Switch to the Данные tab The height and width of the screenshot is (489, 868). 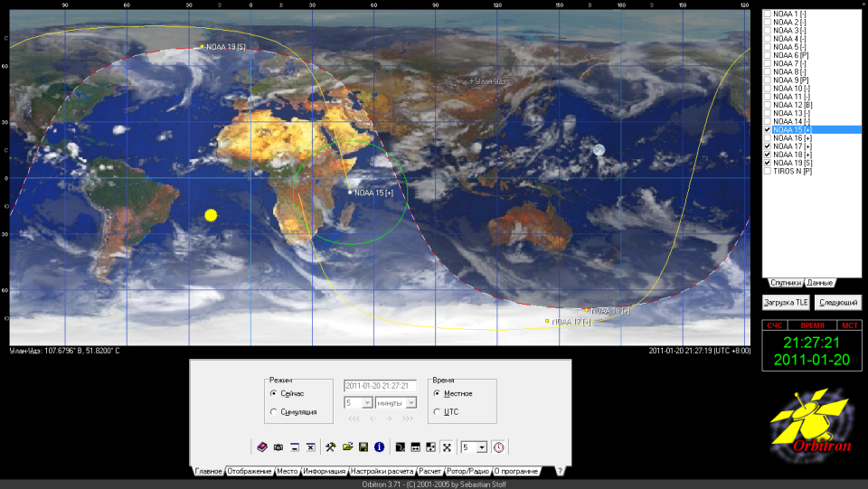[x=820, y=283]
